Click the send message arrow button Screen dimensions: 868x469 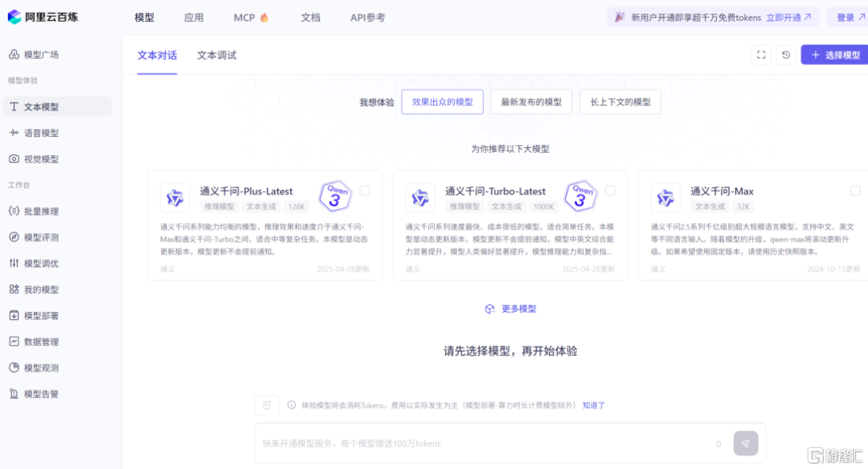pos(746,443)
